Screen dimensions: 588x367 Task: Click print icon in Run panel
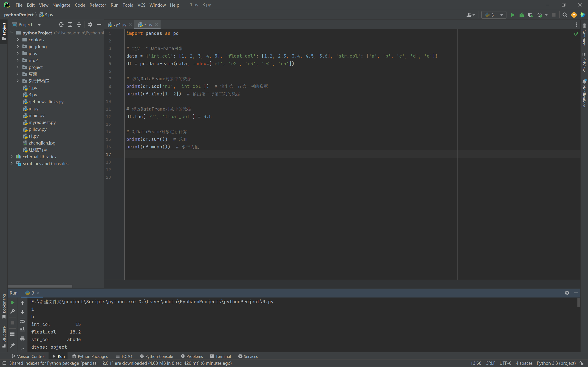click(x=22, y=339)
